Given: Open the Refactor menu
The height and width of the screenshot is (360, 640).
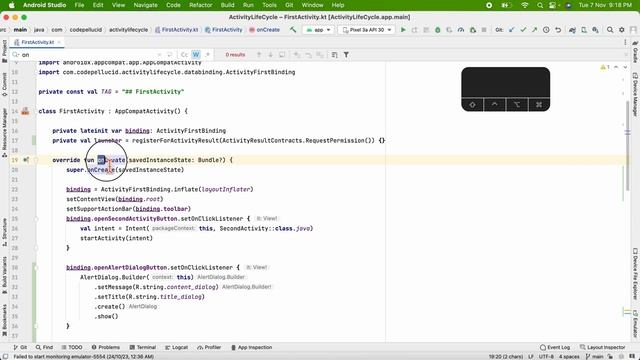Looking at the screenshot, I should [x=200, y=5].
